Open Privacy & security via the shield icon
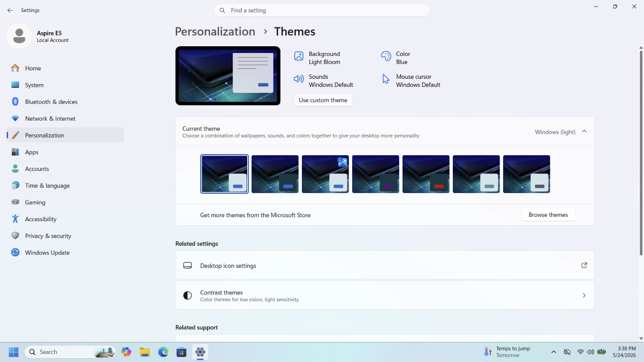Viewport: 644px width, 362px height. coord(15,236)
